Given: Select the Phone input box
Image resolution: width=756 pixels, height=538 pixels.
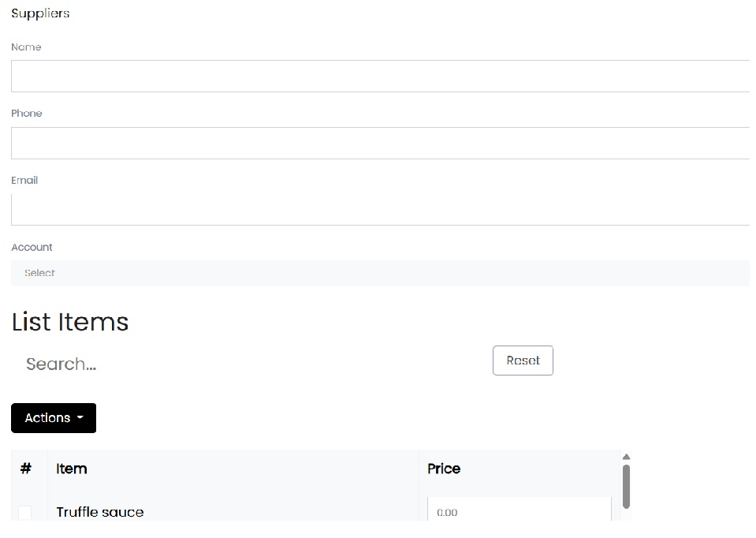Looking at the screenshot, I should click(380, 143).
